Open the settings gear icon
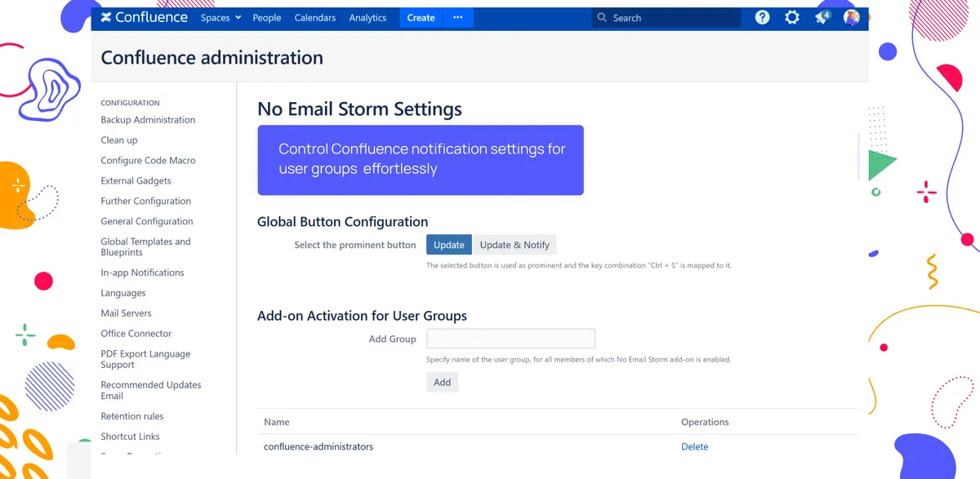The image size is (980, 479). 791,17
